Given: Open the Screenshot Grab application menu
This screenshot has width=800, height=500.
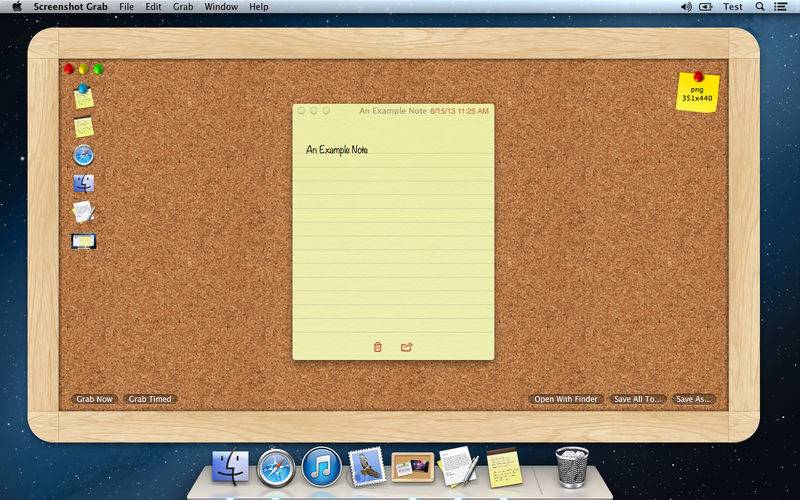Looking at the screenshot, I should (x=70, y=7).
